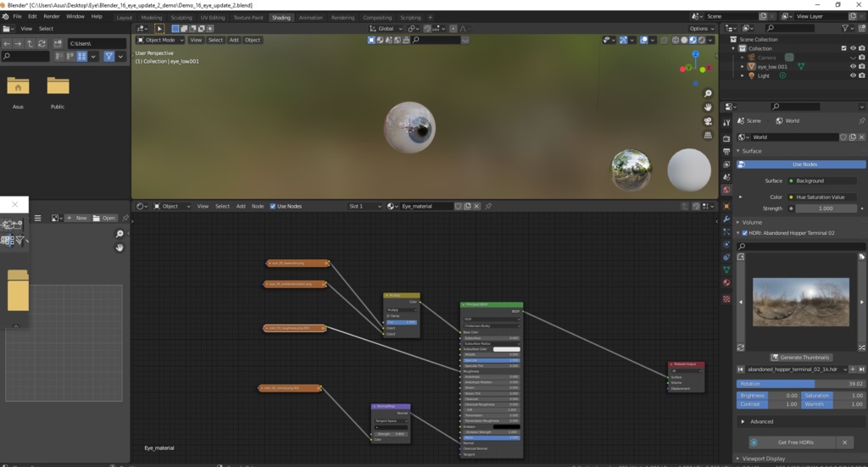Screen dimensions: 868x467
Task: Click HDRI Rotation slider
Action: point(800,383)
